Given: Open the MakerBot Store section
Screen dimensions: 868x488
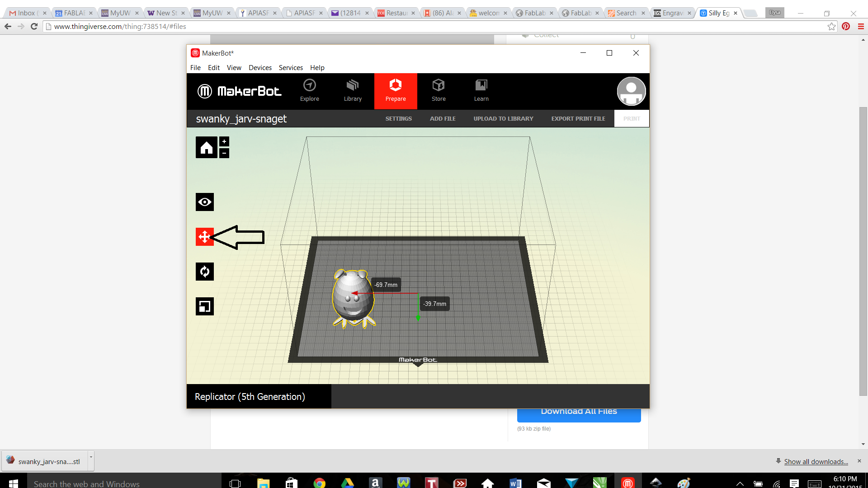Looking at the screenshot, I should click(x=439, y=91).
